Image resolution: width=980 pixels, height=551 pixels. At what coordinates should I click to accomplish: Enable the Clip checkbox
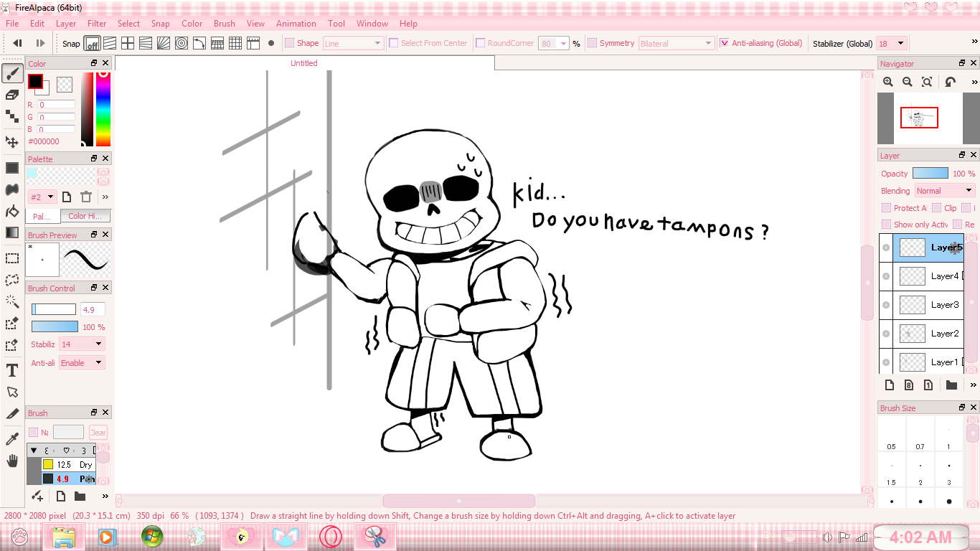point(937,208)
